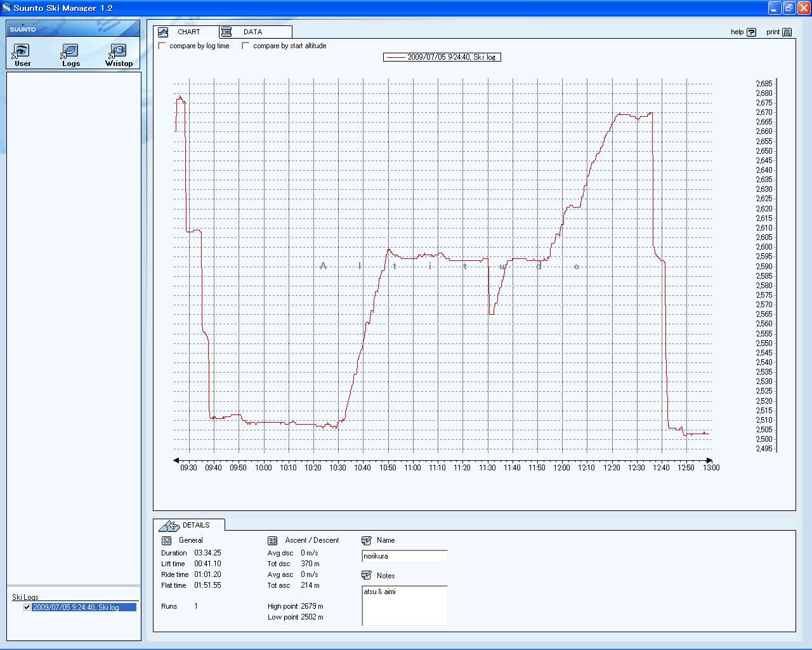This screenshot has height=650, width=812.
Task: Click the 11:30 time axis label
Action: 487,468
